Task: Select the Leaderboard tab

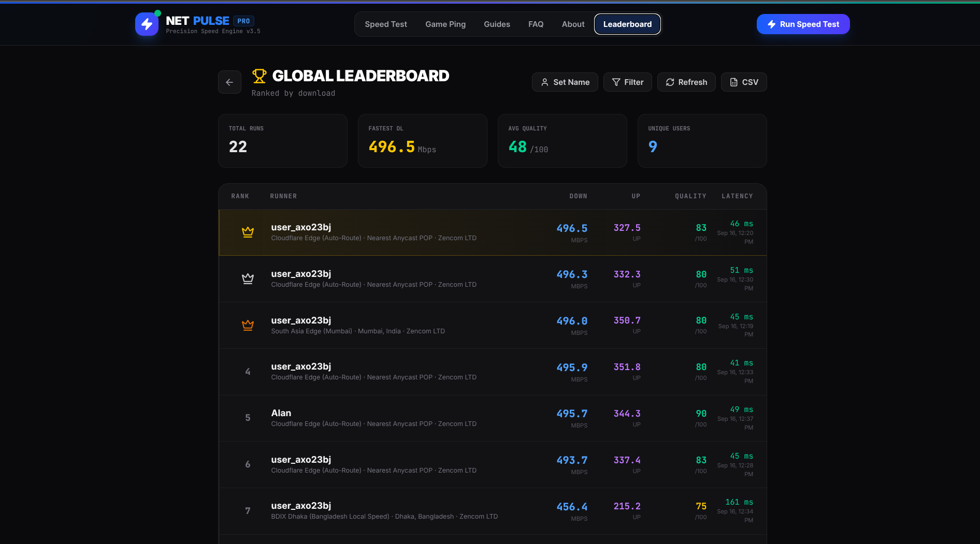Action: (x=627, y=24)
